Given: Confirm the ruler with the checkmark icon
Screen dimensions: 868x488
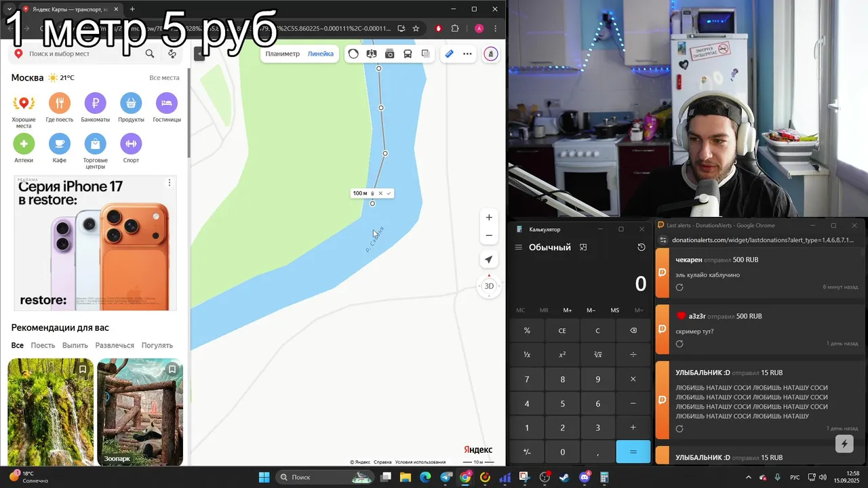Looking at the screenshot, I should point(389,193).
